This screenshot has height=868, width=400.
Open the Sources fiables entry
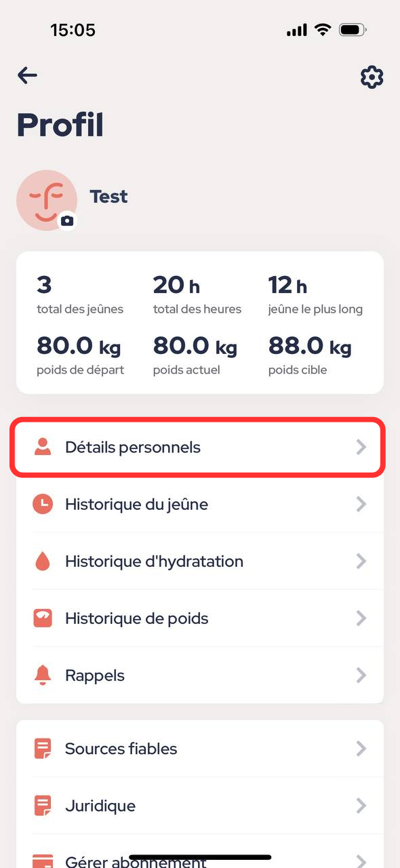click(x=200, y=749)
